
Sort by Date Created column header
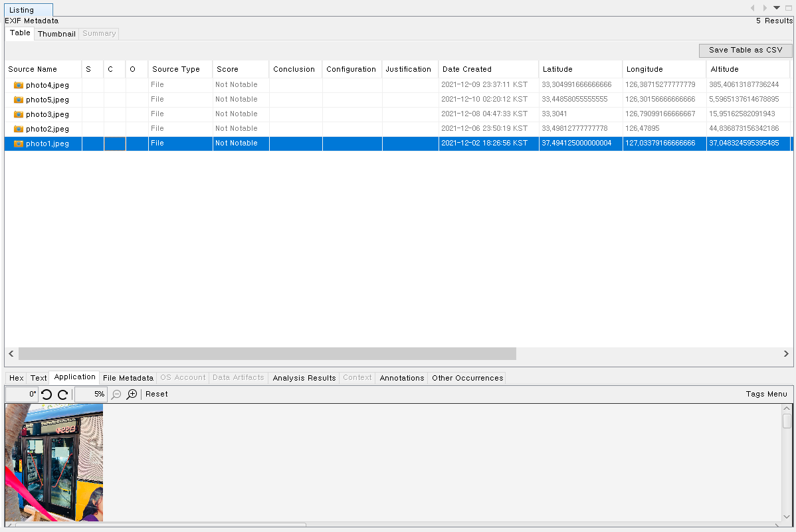488,70
